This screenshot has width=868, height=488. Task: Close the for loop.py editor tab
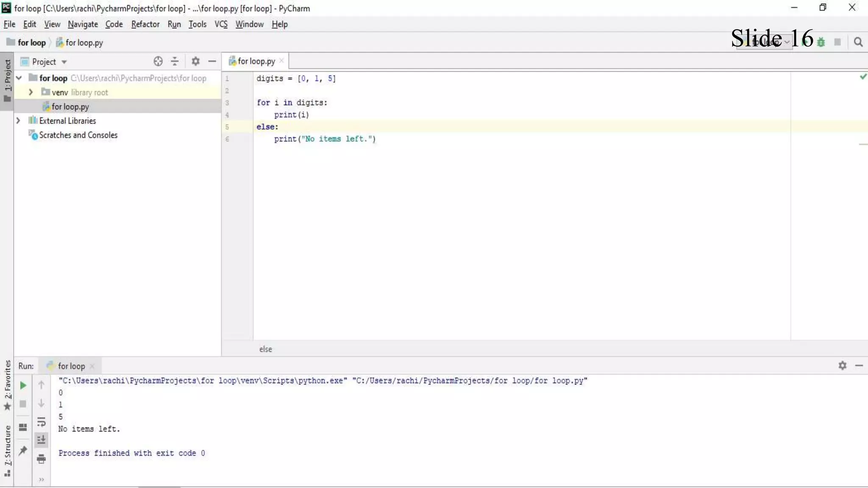point(281,61)
